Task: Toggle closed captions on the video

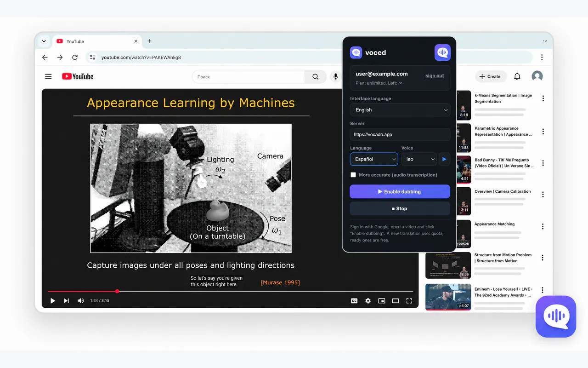Action: [x=354, y=301]
